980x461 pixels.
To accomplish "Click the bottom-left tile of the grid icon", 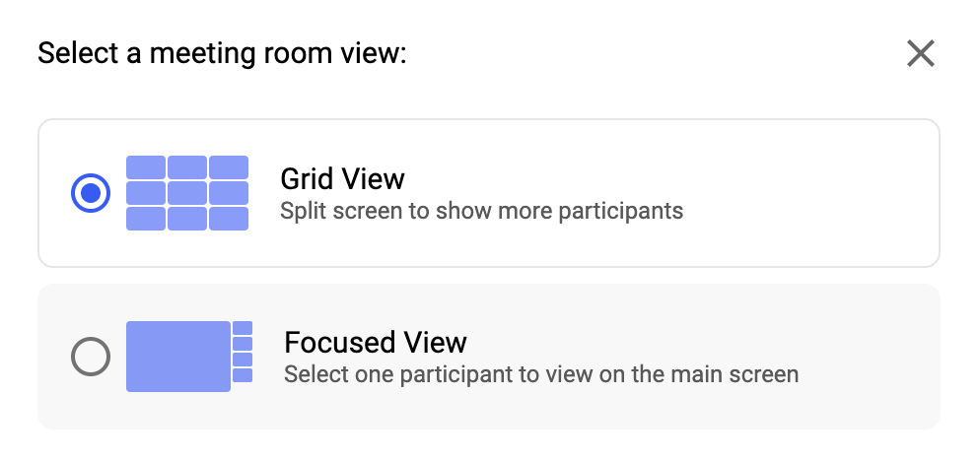I will click(x=146, y=219).
